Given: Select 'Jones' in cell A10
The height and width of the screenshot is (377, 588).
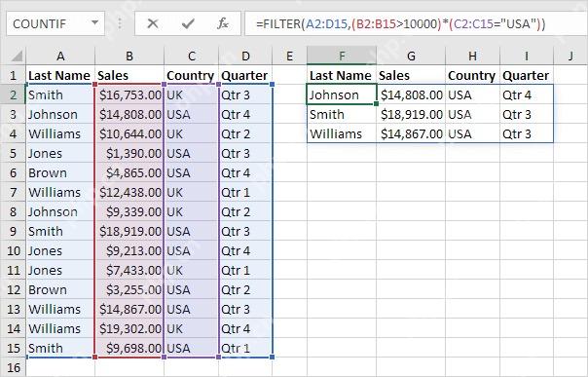Looking at the screenshot, I should [60, 250].
